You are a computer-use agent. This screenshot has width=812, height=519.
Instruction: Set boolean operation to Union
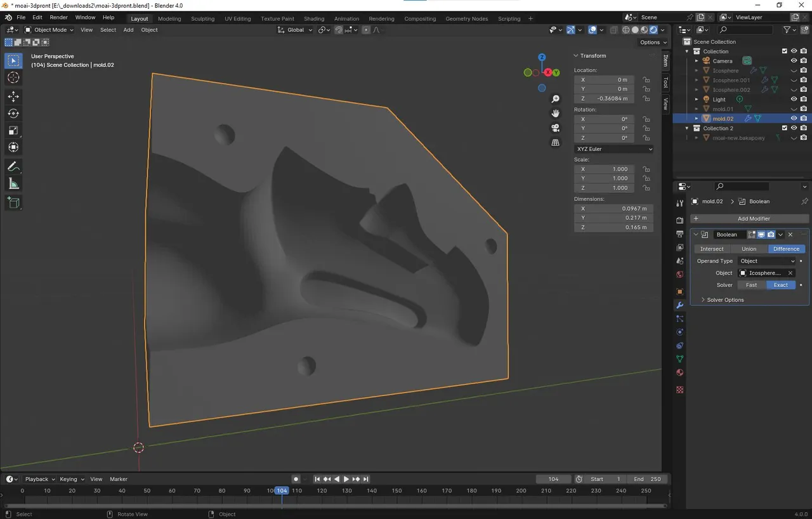(x=749, y=249)
